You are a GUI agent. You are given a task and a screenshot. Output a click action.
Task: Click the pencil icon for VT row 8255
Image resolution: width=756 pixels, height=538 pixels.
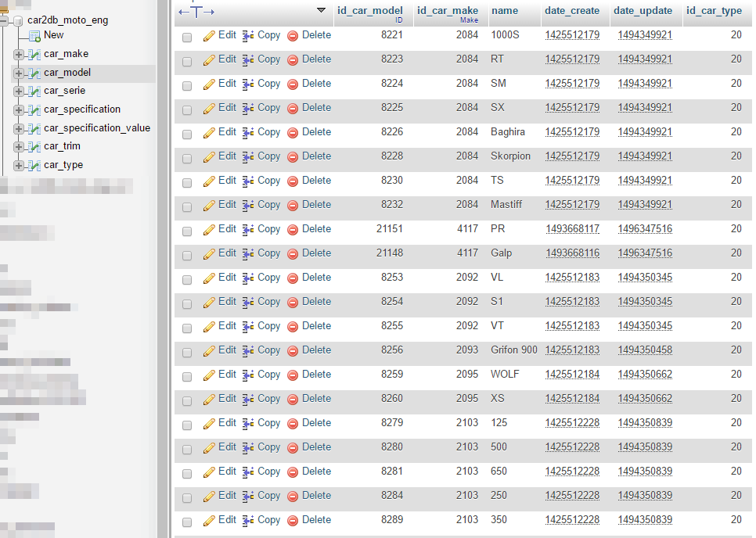pos(209,327)
